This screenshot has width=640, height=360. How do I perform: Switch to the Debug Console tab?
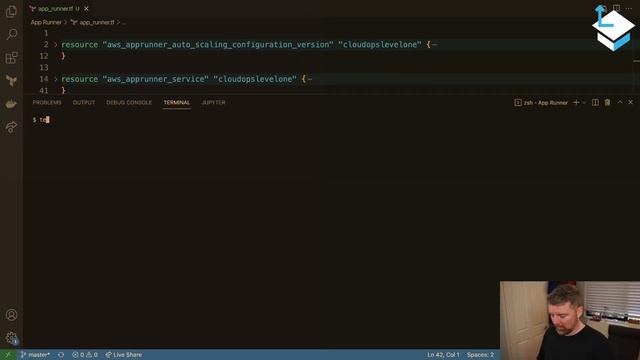pyautogui.click(x=129, y=102)
